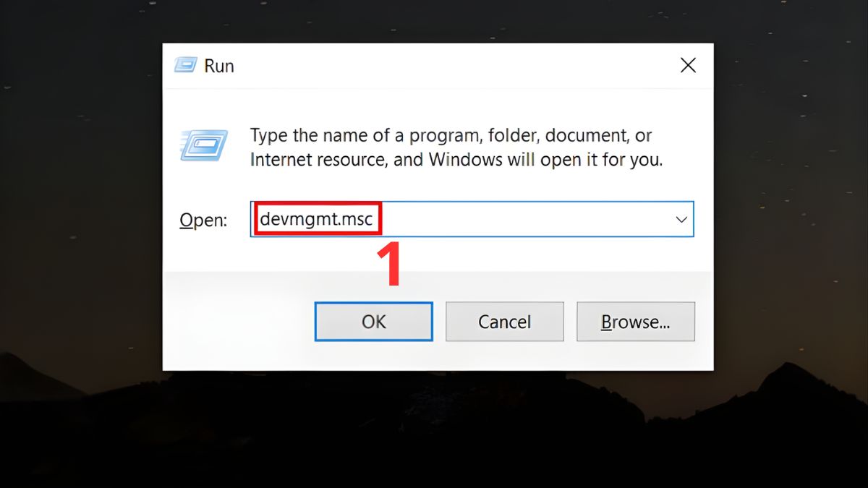The image size is (868, 488).
Task: Click the "Internet resource, and Windows" text line
Action: pyautogui.click(x=456, y=159)
